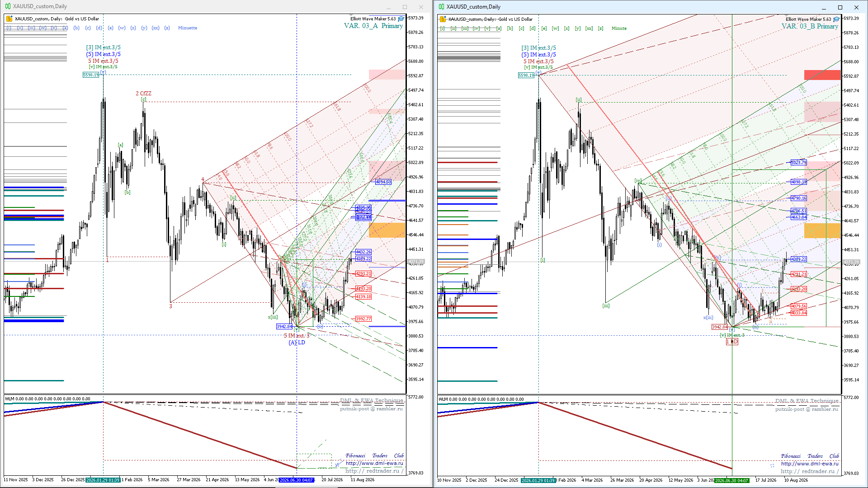The width and height of the screenshot is (868, 488).
Task: Pick the [iii] wave label
Action: coord(465,28)
